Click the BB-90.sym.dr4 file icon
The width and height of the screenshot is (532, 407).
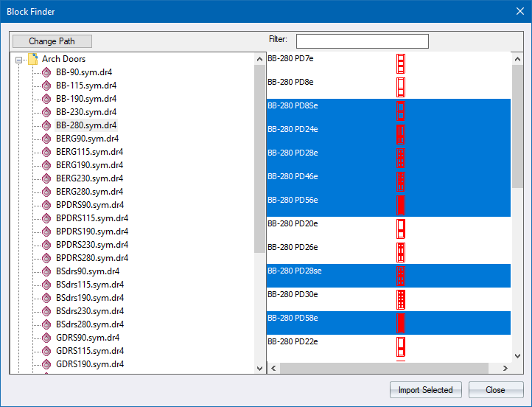click(46, 72)
